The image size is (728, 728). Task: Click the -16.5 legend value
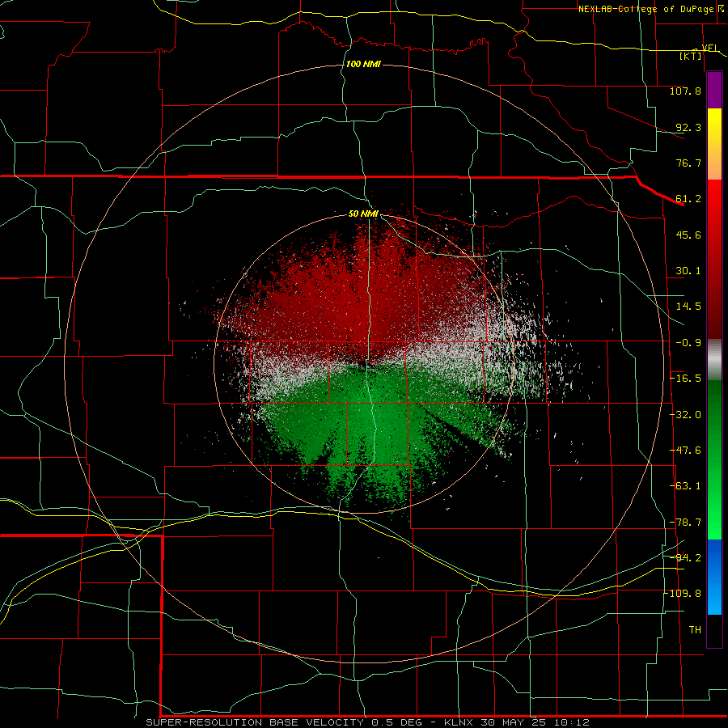[685, 379]
